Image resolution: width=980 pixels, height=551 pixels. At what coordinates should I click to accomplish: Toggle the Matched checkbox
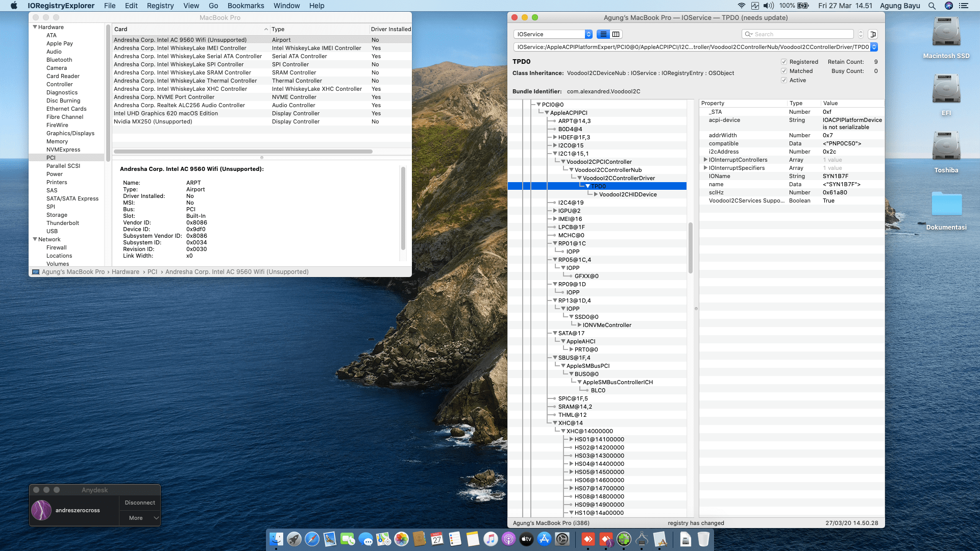click(784, 71)
